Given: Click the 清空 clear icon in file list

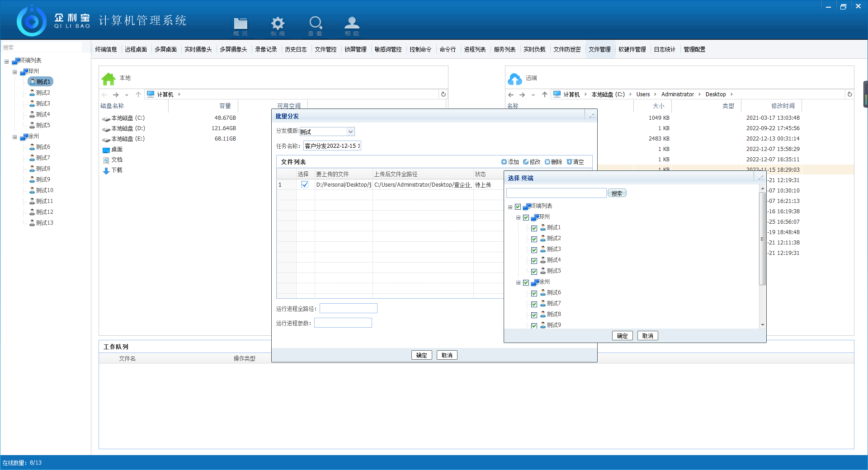Looking at the screenshot, I should [x=569, y=162].
